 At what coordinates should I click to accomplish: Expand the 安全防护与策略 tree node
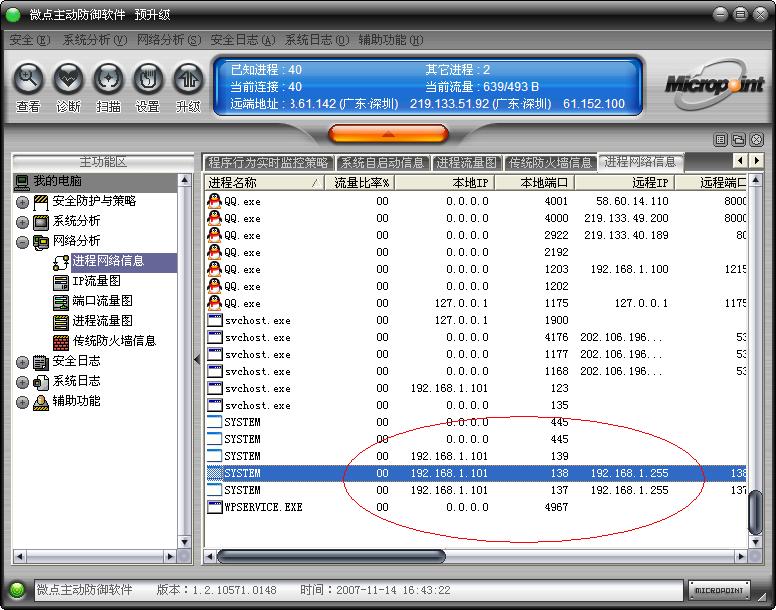pos(22,202)
